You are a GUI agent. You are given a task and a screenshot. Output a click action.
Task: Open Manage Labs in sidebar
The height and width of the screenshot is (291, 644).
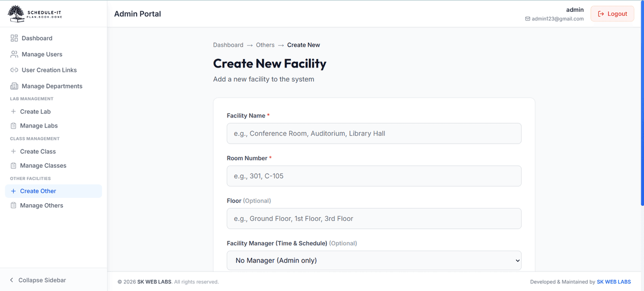coord(54,126)
